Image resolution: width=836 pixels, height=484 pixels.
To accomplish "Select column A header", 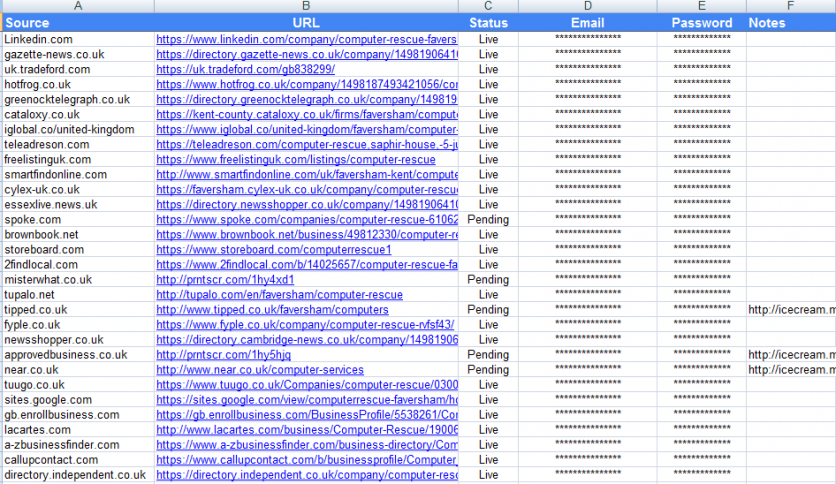I will 78,6.
